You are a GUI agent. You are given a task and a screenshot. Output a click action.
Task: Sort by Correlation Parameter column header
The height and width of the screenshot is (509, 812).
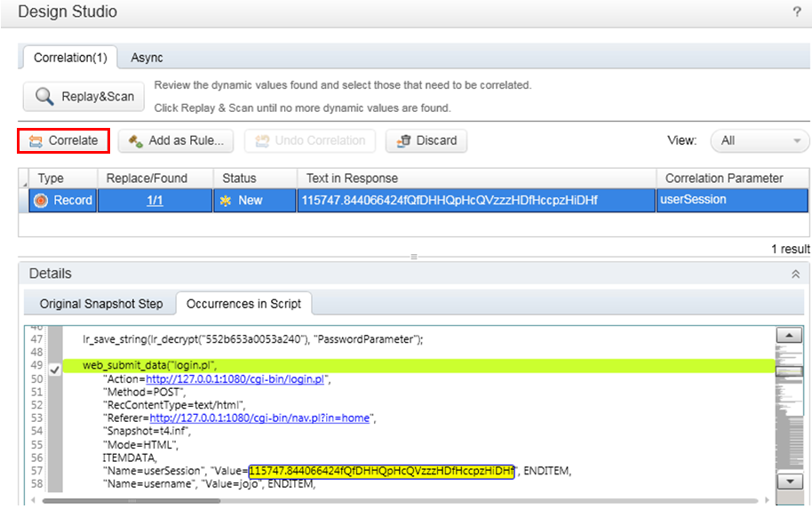(724, 178)
